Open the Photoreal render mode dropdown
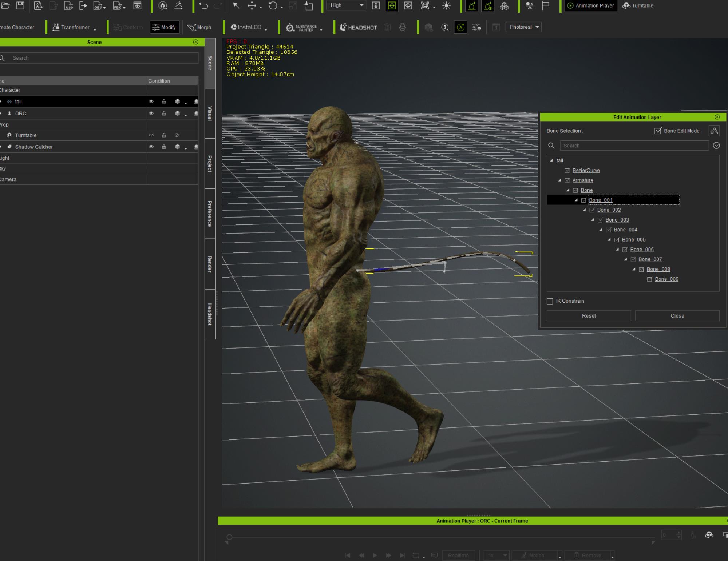Image resolution: width=728 pixels, height=561 pixels. tap(523, 27)
